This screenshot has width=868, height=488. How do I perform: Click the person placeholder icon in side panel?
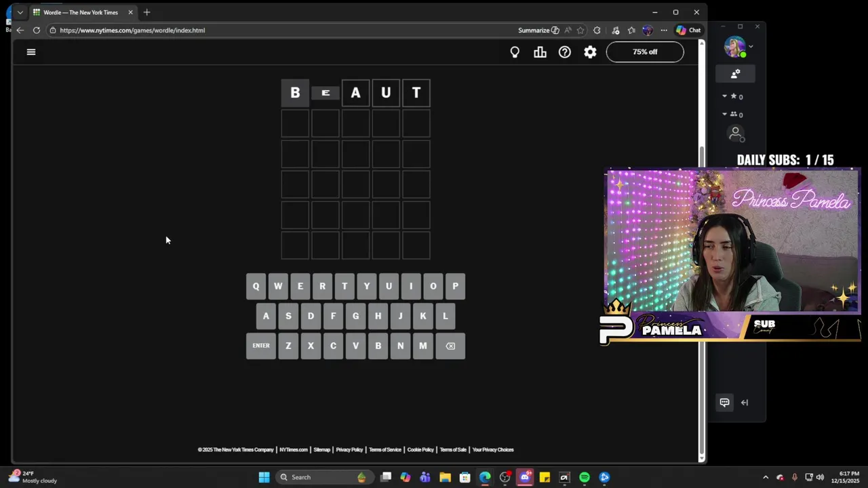(x=736, y=134)
